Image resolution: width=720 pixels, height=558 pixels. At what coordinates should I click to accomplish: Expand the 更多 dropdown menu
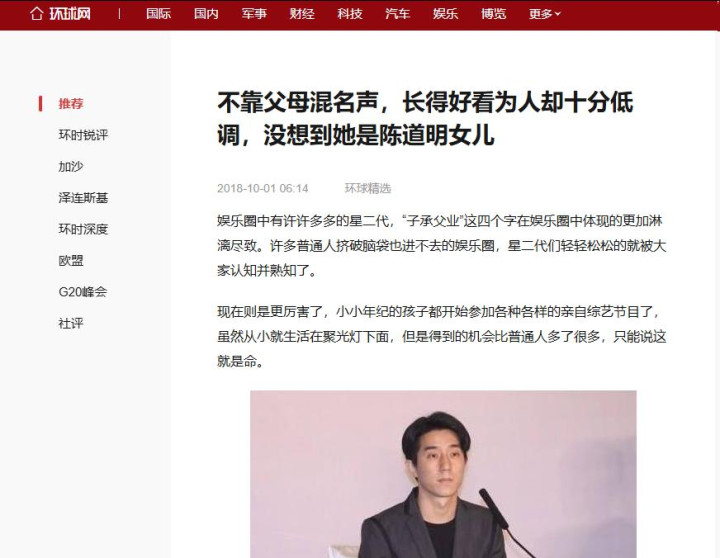545,14
